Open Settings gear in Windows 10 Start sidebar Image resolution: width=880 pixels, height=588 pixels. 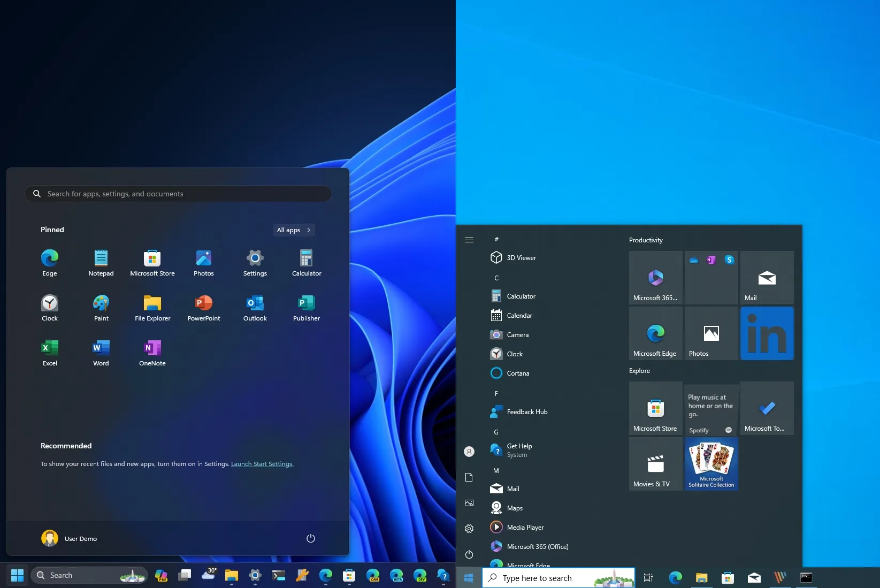[469, 529]
